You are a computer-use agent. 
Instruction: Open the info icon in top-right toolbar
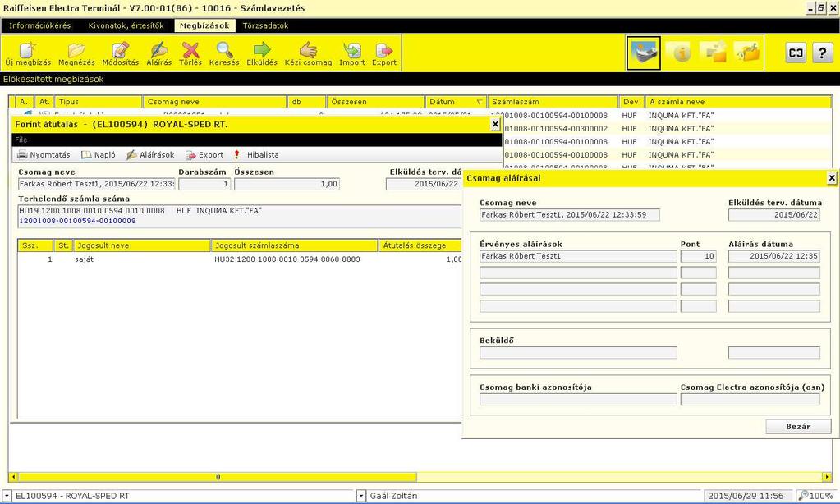pyautogui.click(x=682, y=53)
